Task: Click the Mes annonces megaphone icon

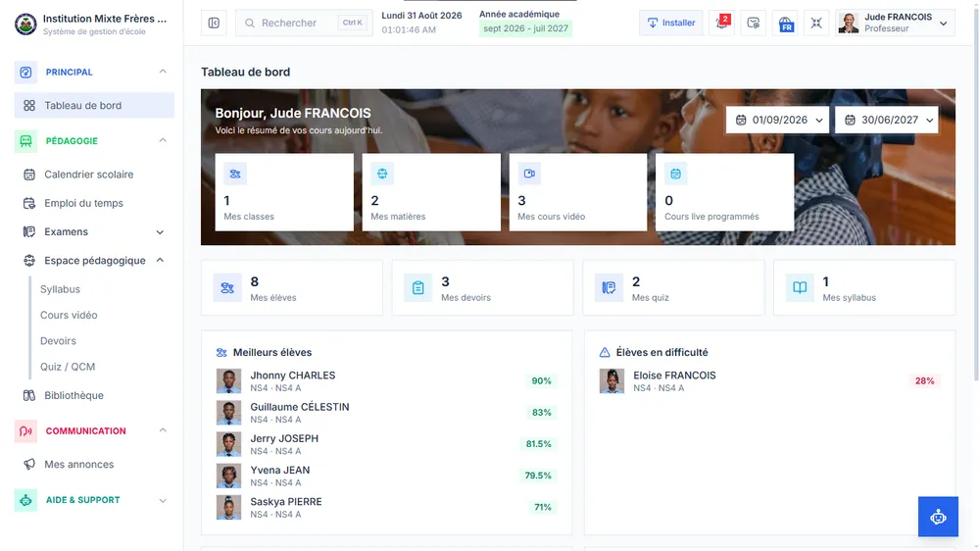Action: [x=29, y=464]
